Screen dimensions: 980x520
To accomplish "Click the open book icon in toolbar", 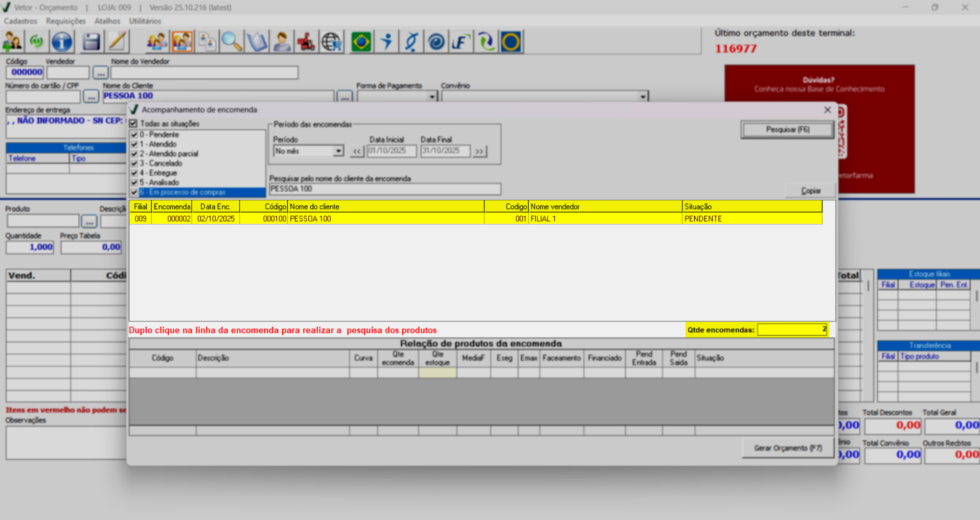I will pos(257,42).
